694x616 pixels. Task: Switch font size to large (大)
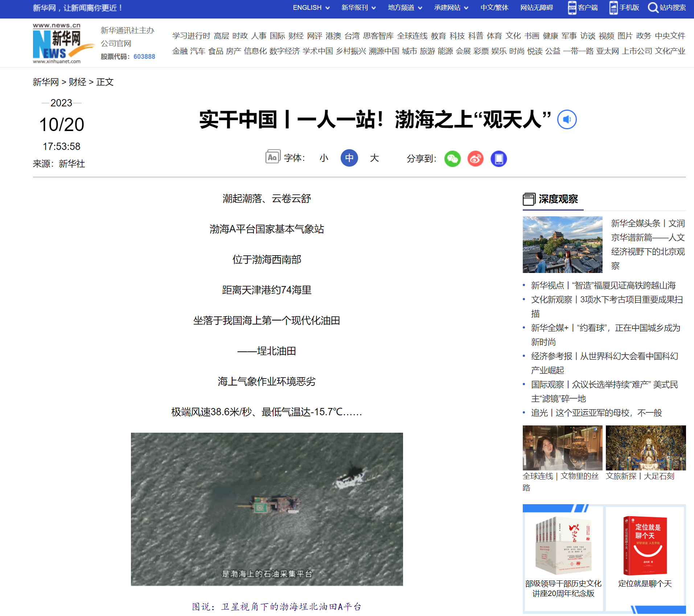click(x=374, y=158)
